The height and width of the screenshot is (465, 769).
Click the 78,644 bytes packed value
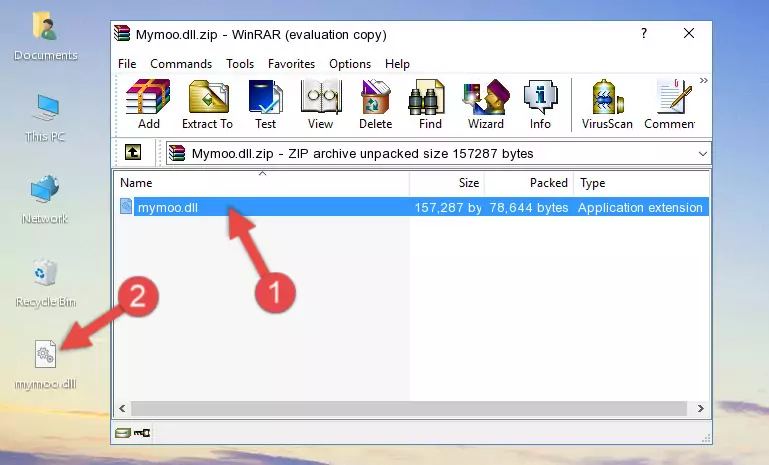click(529, 207)
